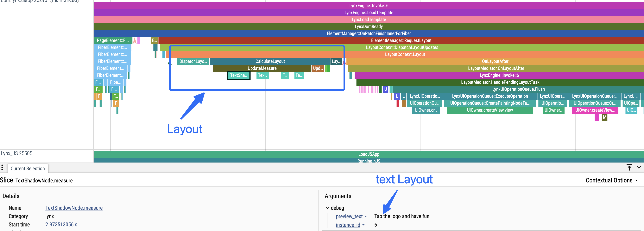Select the UIOperationQueue::CreatePaintingNodeTa... slice

[490, 103]
